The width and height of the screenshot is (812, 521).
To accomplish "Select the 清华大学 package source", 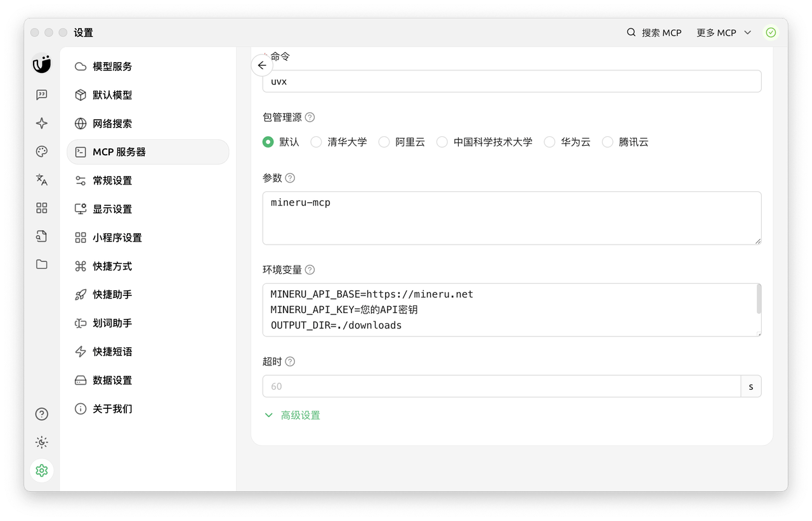I will click(316, 142).
